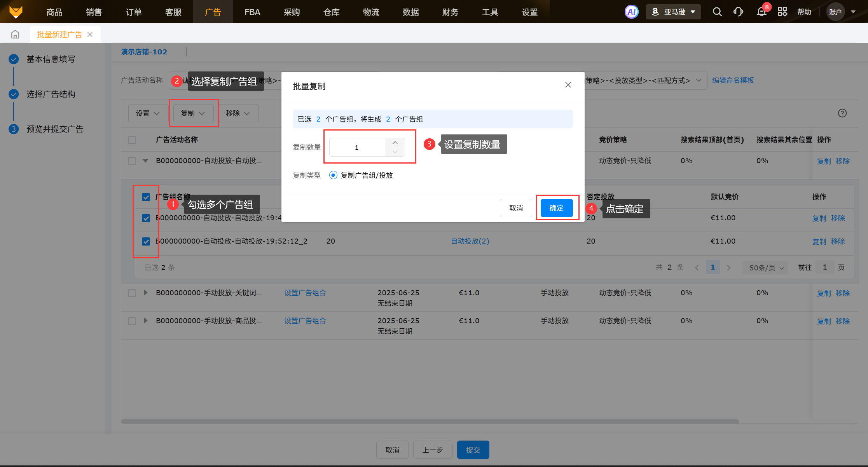Expand the 手动投放-关键词 campaign row

click(x=145, y=293)
